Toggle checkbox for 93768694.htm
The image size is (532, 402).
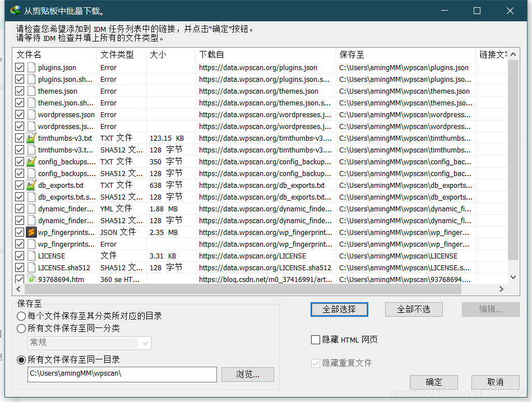(x=20, y=279)
